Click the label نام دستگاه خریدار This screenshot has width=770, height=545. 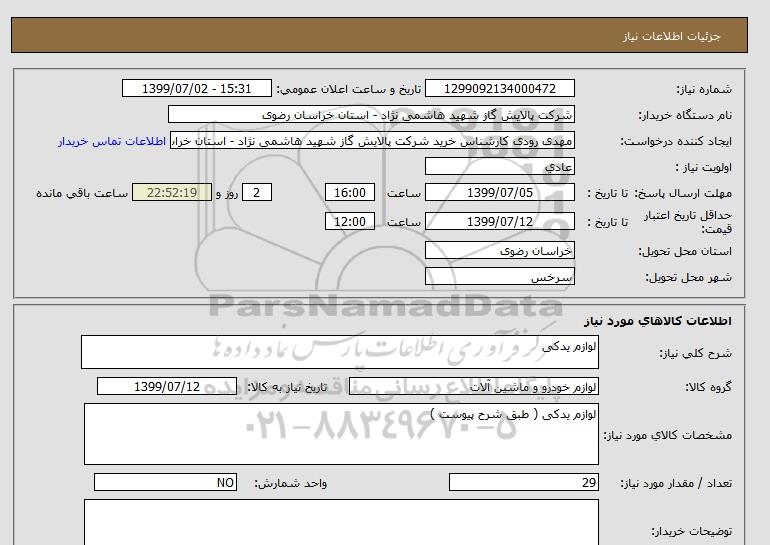(685, 115)
